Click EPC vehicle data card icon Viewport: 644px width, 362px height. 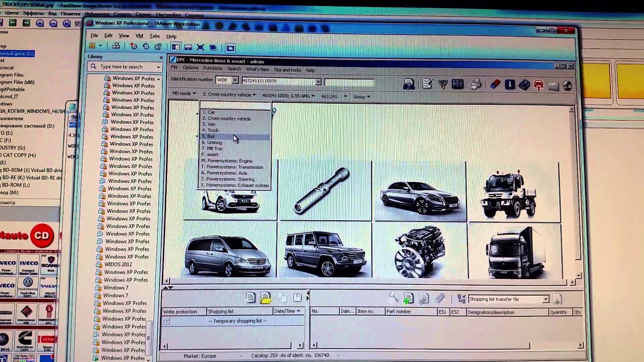[409, 84]
